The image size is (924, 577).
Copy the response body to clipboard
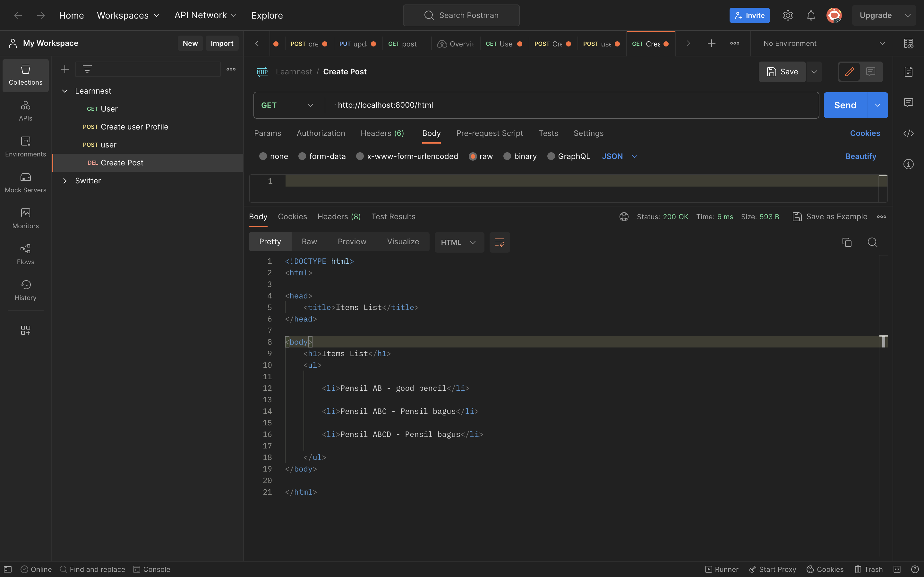[x=846, y=242]
